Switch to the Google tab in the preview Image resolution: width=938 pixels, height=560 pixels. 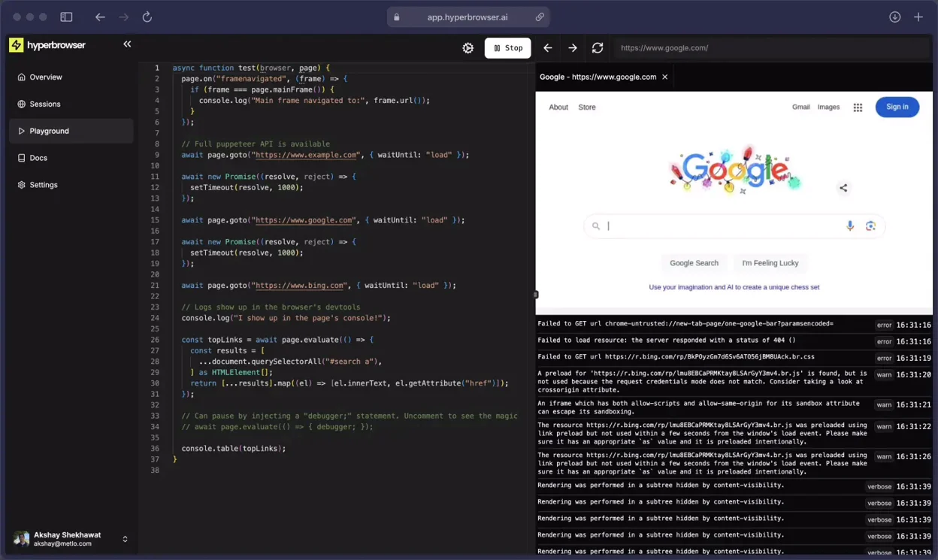point(598,76)
